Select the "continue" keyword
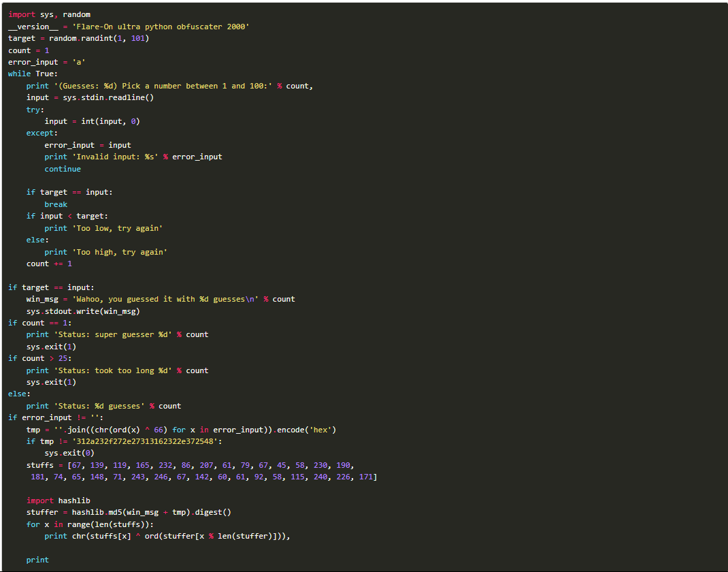 [x=63, y=169]
